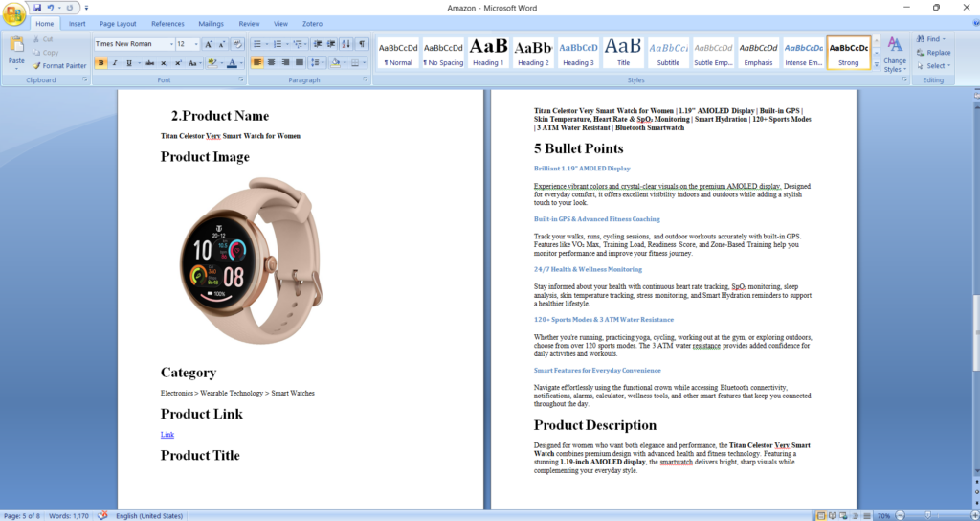Open the Zotero tab
The height and width of the screenshot is (521, 980).
(x=313, y=24)
